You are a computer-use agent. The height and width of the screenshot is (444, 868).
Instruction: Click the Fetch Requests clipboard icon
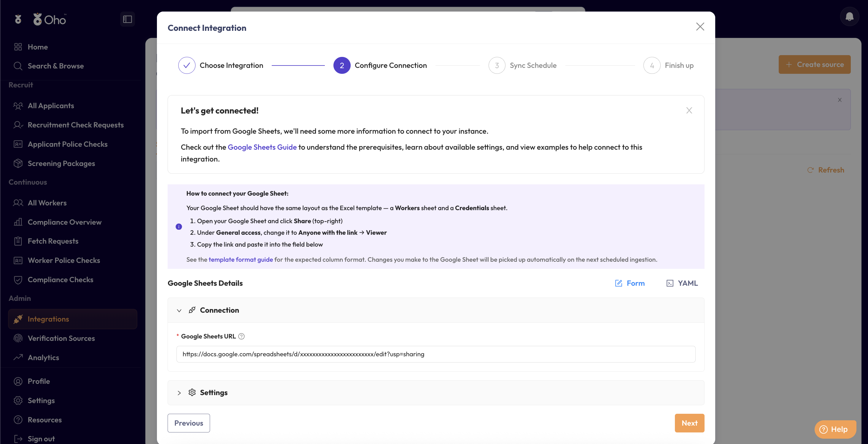tap(18, 241)
